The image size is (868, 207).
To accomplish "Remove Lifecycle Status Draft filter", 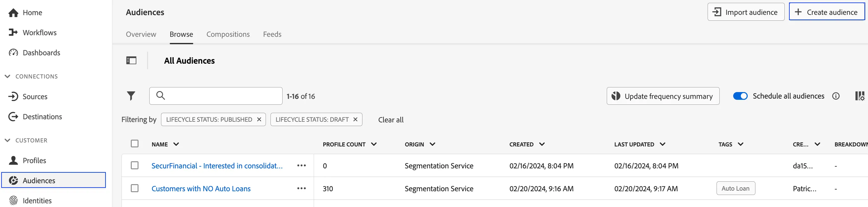I will 355,120.
